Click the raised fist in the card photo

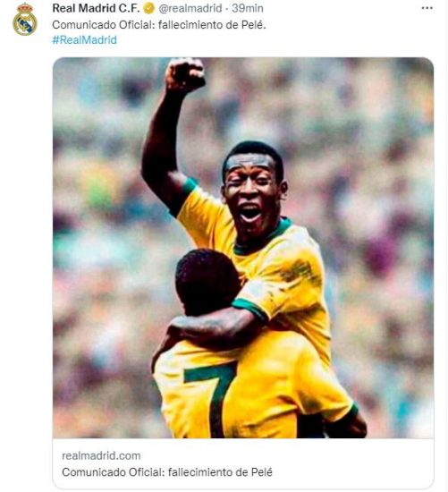185,74
